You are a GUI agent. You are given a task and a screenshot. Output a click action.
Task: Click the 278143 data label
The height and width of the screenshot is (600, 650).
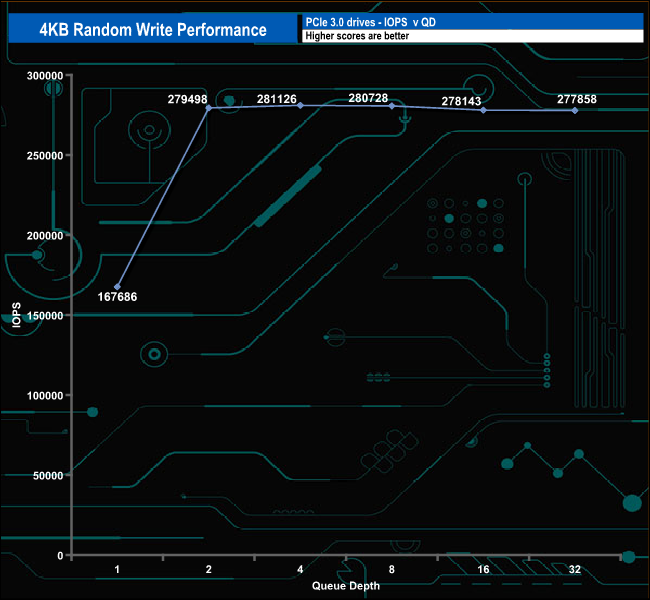point(461,101)
